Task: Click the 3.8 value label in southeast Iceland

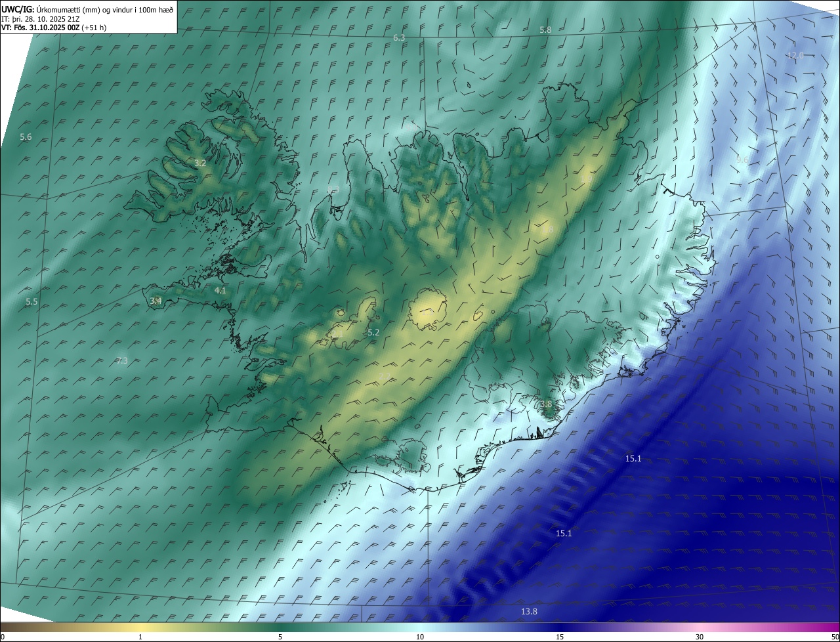Action: [x=545, y=404]
